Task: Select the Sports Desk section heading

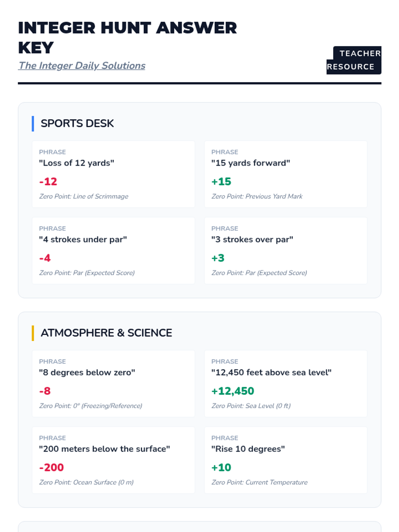Action: pyautogui.click(x=77, y=123)
